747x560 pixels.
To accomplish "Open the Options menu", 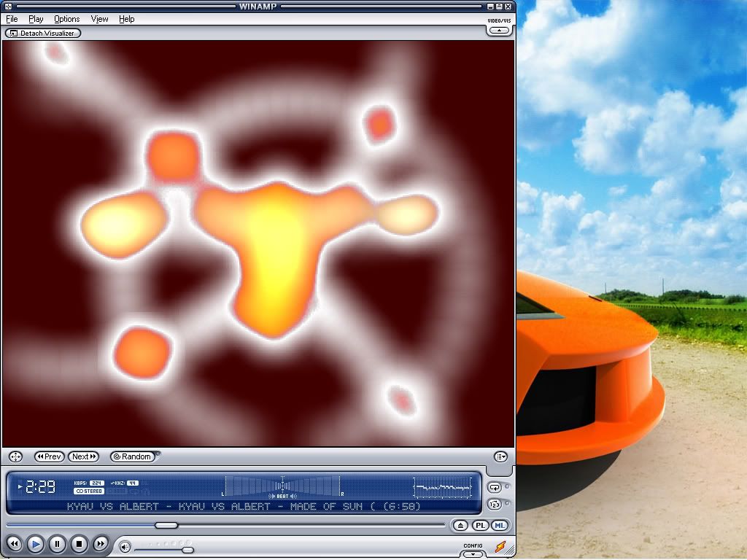I will [x=66, y=19].
